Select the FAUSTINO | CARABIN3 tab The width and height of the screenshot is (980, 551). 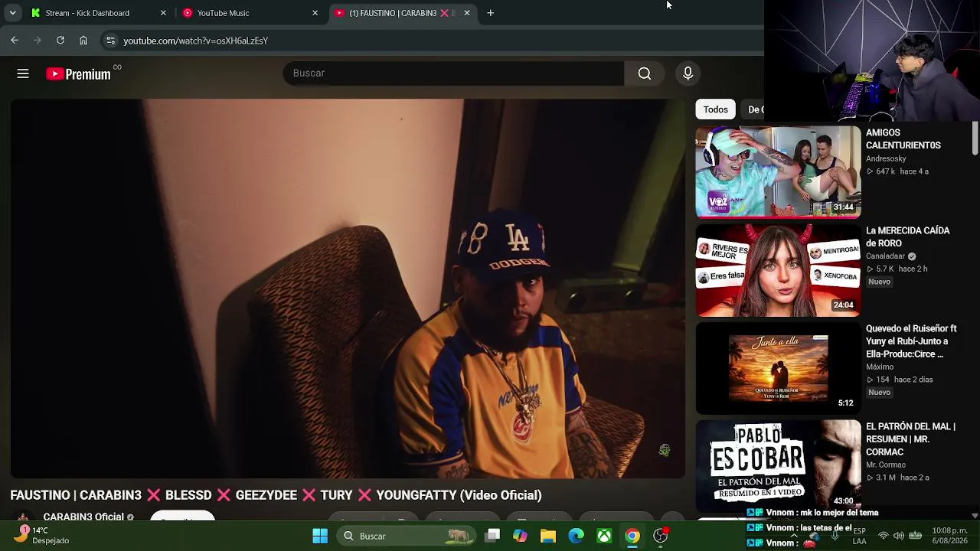[x=402, y=13]
